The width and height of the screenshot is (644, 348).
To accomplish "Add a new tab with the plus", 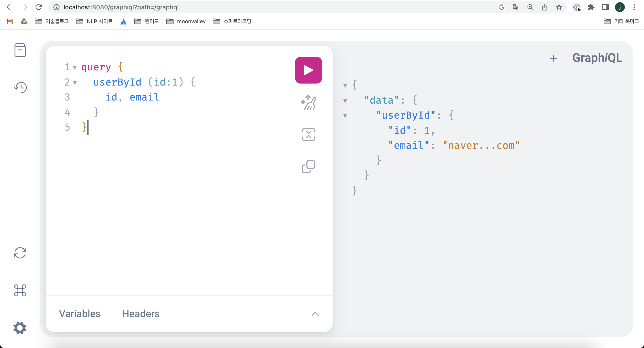I will point(553,58).
